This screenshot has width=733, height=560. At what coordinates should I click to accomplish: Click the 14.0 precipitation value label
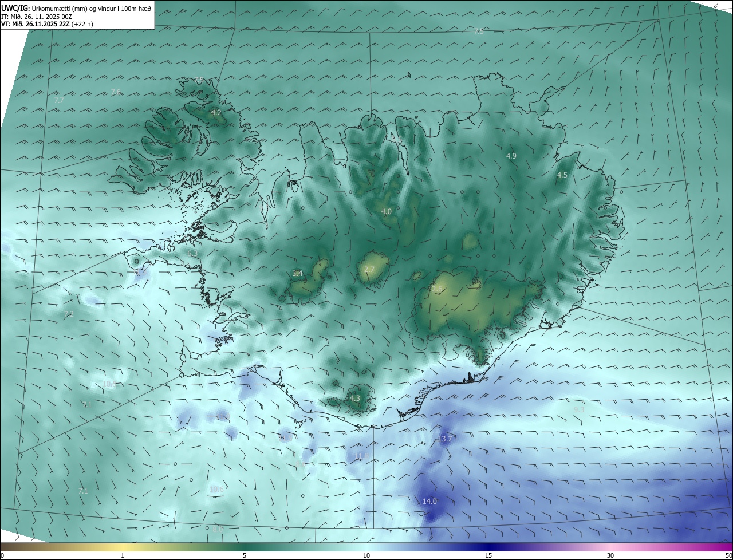[429, 501]
